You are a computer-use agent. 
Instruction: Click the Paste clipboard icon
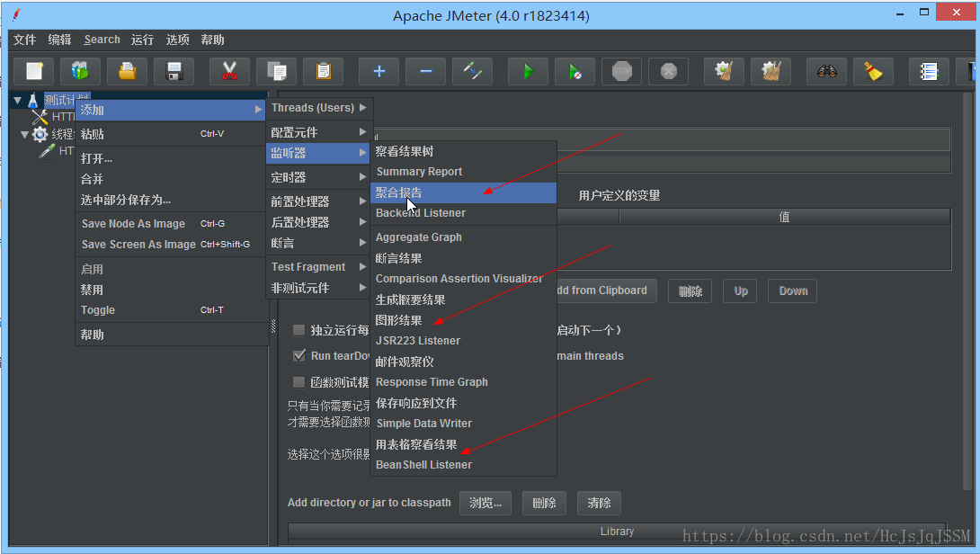pos(323,71)
